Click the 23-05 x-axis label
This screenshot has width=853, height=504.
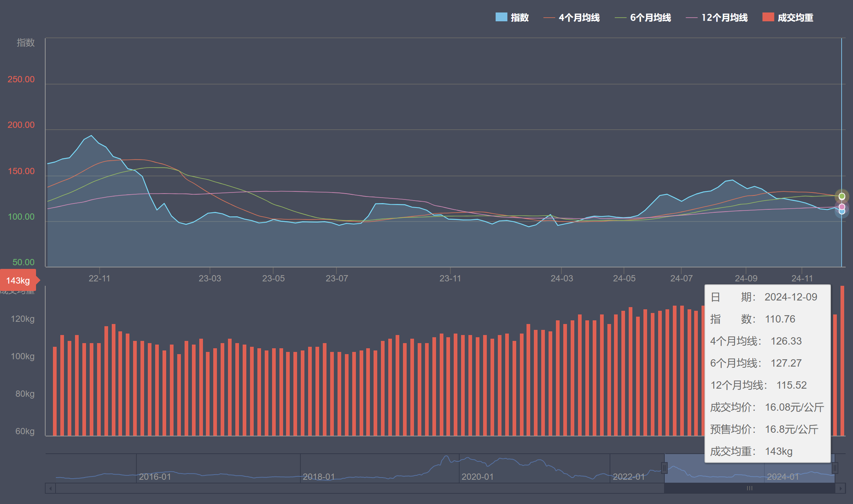(x=273, y=278)
